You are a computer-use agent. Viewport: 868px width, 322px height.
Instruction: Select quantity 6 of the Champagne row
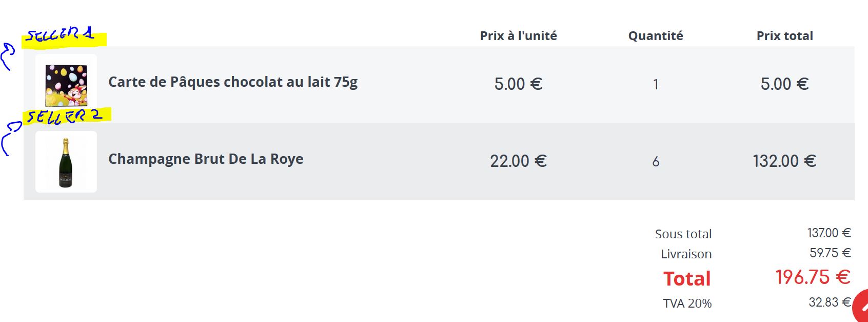tap(655, 162)
